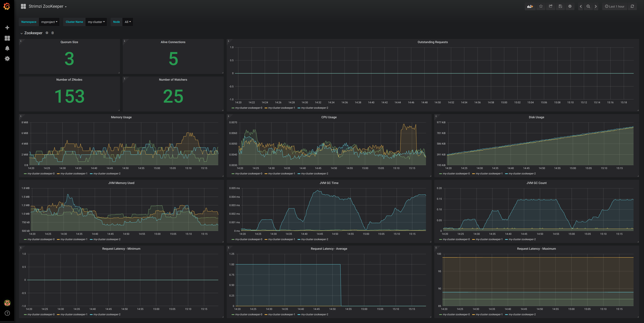644x323 pixels.
Task: Open the JVM GC Time panel title menu
Action: [329, 183]
